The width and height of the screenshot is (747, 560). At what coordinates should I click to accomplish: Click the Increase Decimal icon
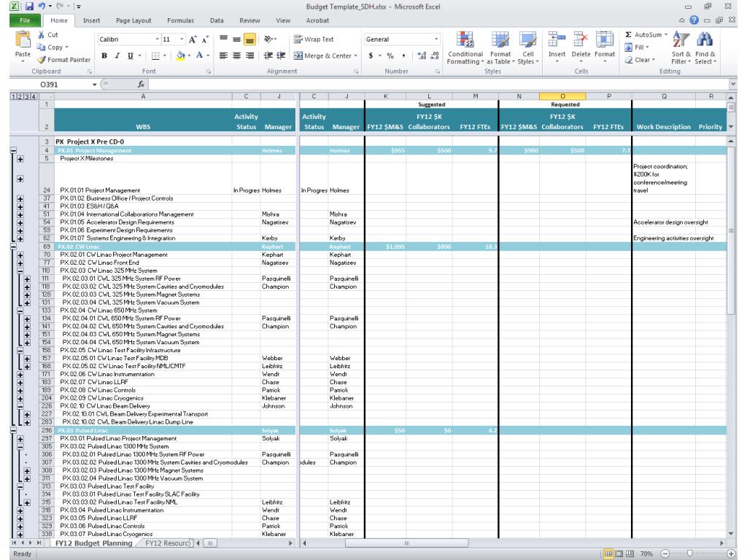pos(422,55)
